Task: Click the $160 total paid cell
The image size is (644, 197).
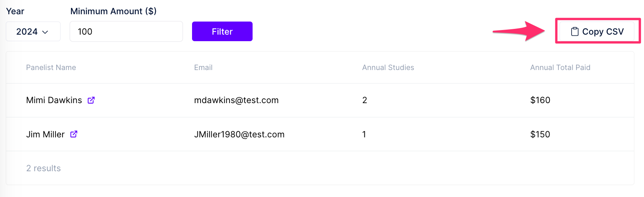Action: click(540, 100)
